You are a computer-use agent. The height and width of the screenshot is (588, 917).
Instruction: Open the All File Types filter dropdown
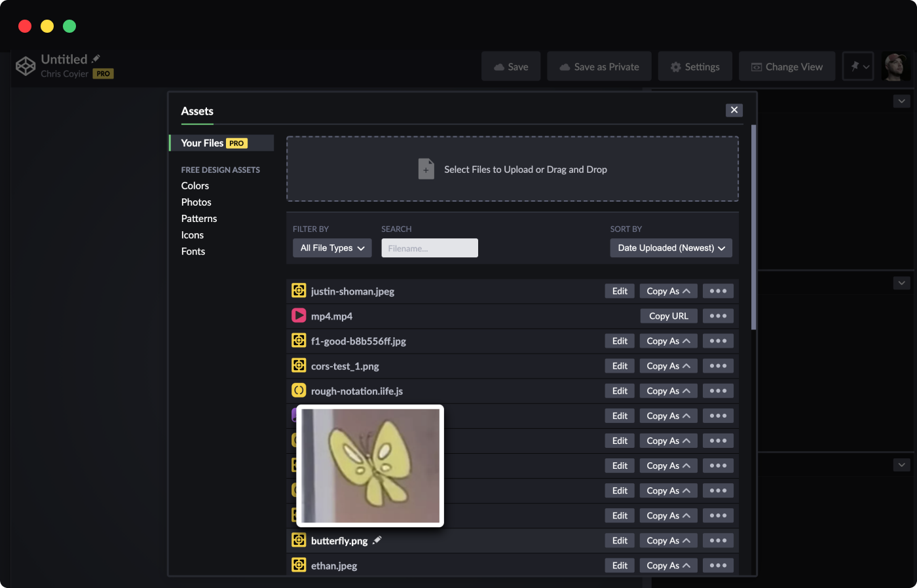[332, 248]
